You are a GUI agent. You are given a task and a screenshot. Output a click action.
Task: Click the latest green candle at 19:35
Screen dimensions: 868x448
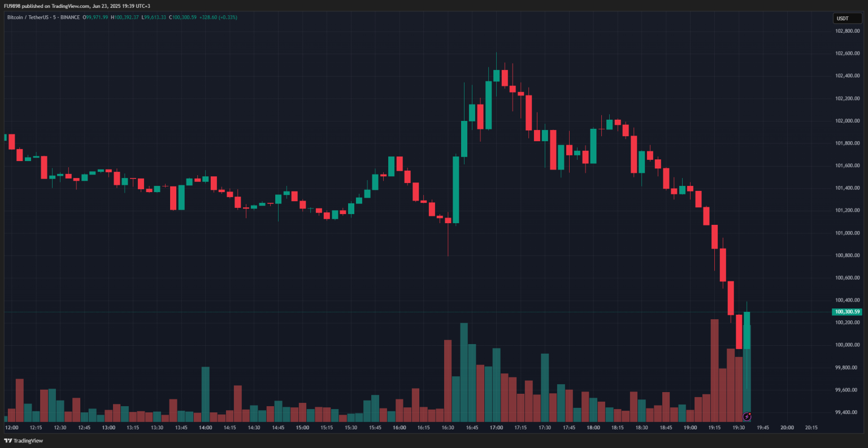pyautogui.click(x=747, y=330)
